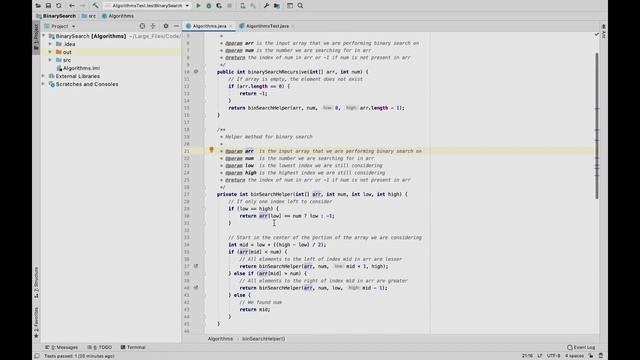Toggle the Structure tool window side tab
This screenshot has width=640, height=360.
point(36,282)
